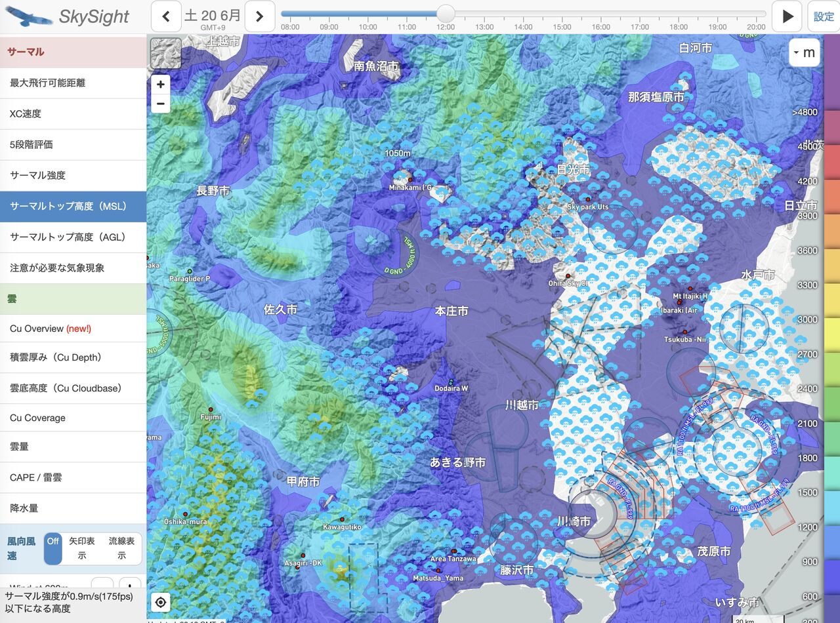Viewport: 840px width, 623px height.
Task: Select the Mt Itajiki site marker
Action: click(x=690, y=289)
